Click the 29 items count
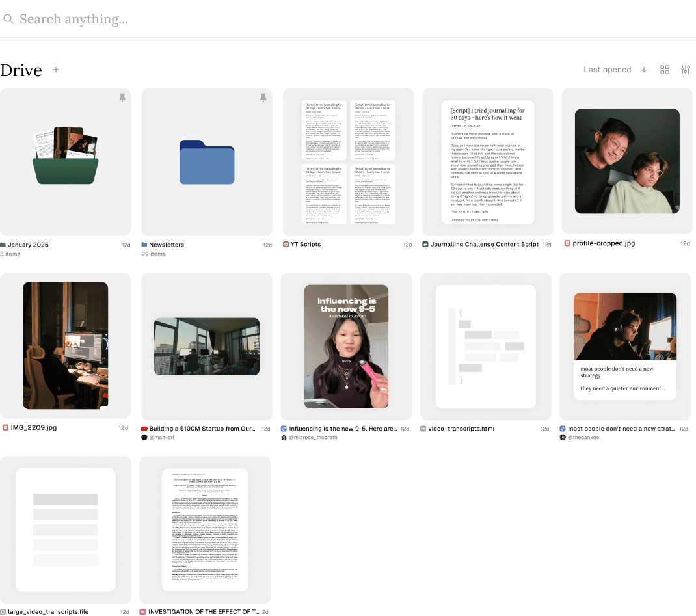 (x=153, y=254)
